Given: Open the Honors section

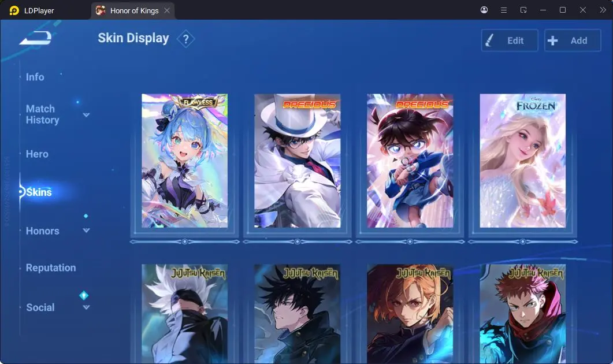Looking at the screenshot, I should tap(42, 231).
